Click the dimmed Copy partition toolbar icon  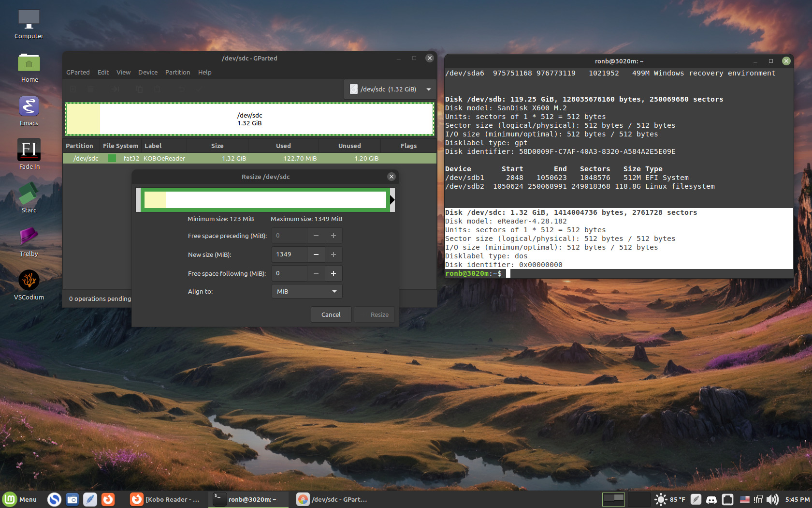139,89
